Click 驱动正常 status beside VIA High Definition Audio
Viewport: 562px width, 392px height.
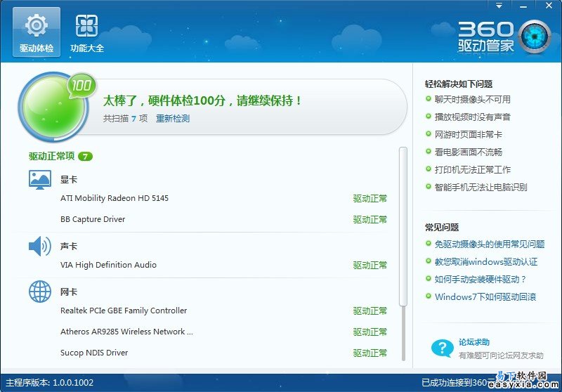[370, 265]
